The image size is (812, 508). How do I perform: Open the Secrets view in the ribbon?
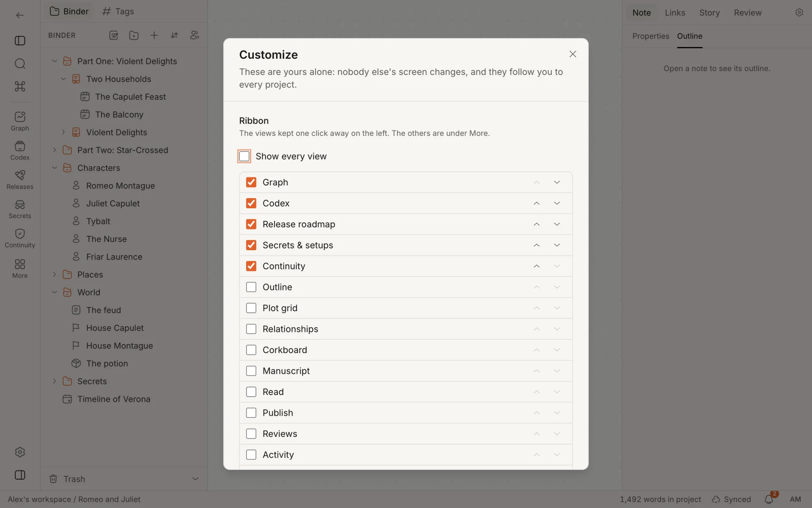(20, 209)
